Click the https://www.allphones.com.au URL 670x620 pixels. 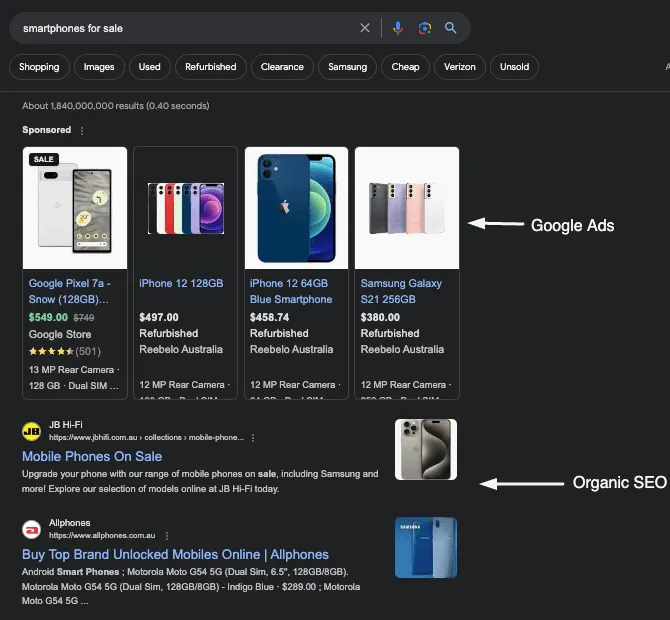102,535
